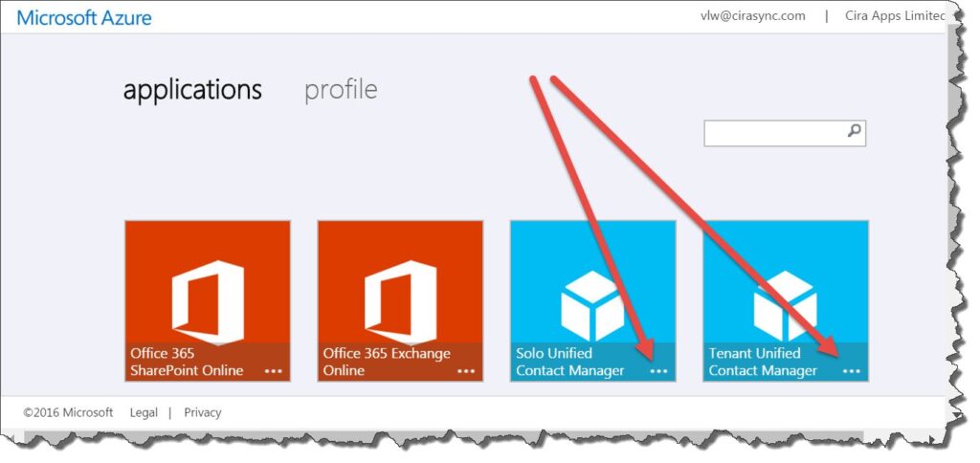Click the Microsoft Azure logo text
Viewport: 980px width, 463px height.
pyautogui.click(x=84, y=17)
